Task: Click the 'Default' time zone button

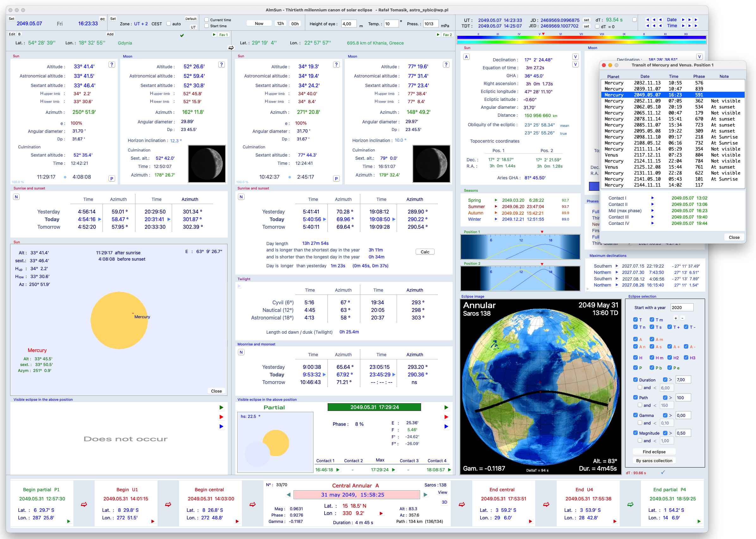Action: point(191,19)
